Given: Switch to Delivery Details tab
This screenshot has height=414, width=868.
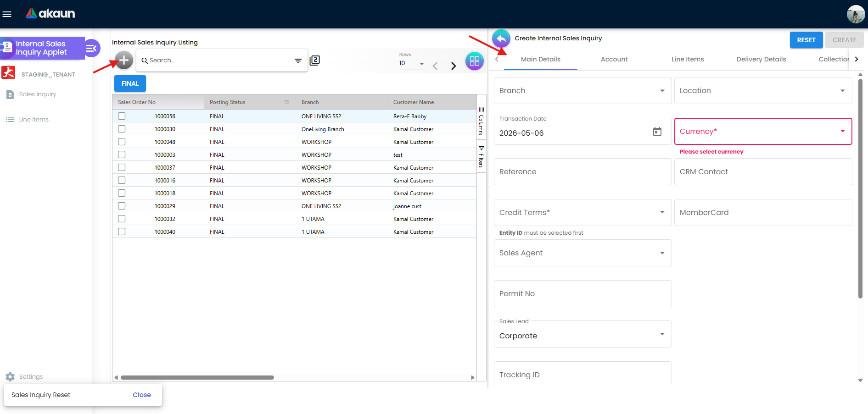Looking at the screenshot, I should pyautogui.click(x=761, y=59).
